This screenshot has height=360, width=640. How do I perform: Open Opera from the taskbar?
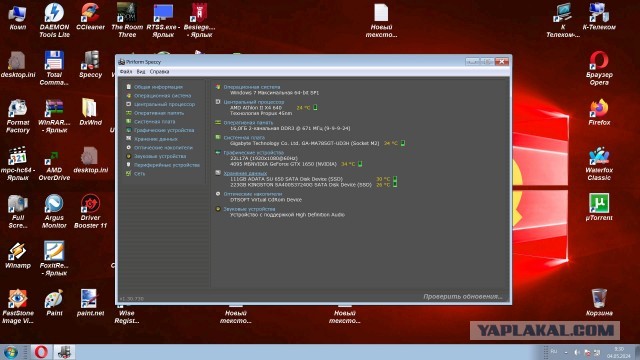coord(41,352)
